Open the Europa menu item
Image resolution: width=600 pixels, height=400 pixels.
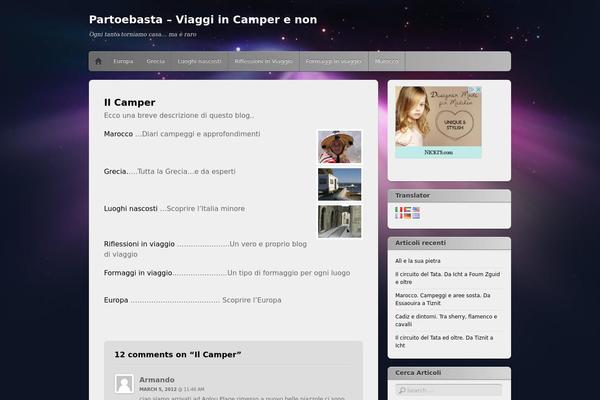pyautogui.click(x=123, y=61)
